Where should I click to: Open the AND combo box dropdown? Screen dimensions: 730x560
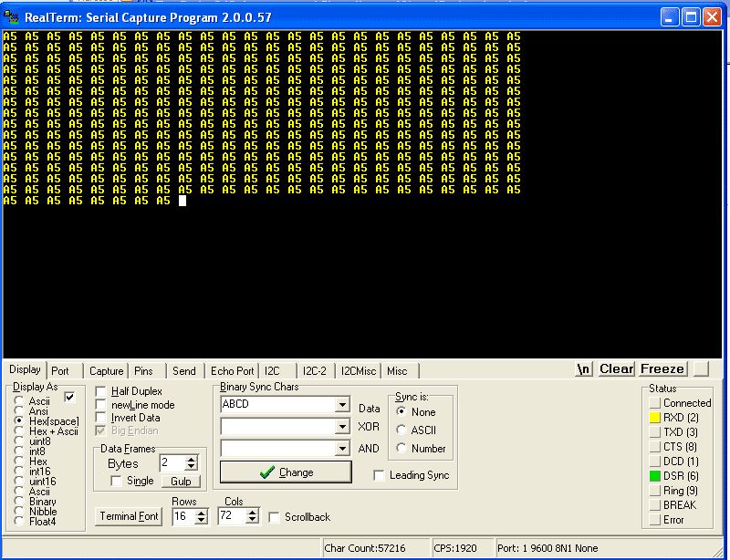coord(342,448)
